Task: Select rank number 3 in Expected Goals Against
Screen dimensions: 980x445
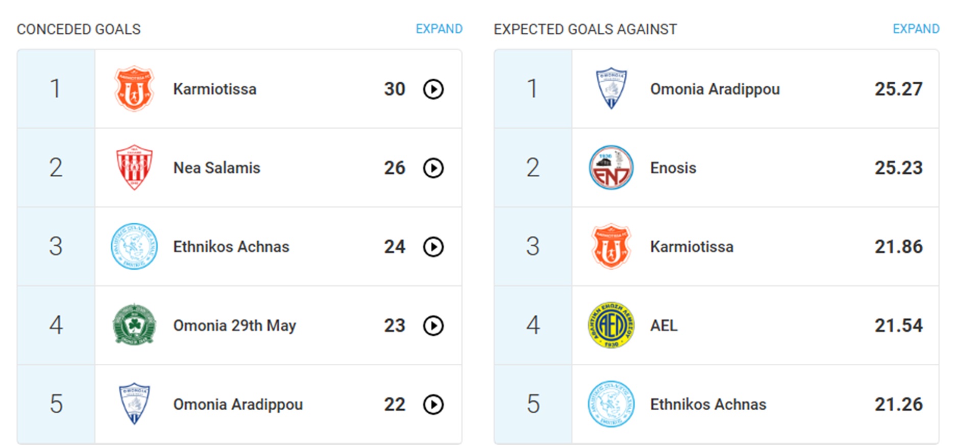Action: (x=532, y=246)
